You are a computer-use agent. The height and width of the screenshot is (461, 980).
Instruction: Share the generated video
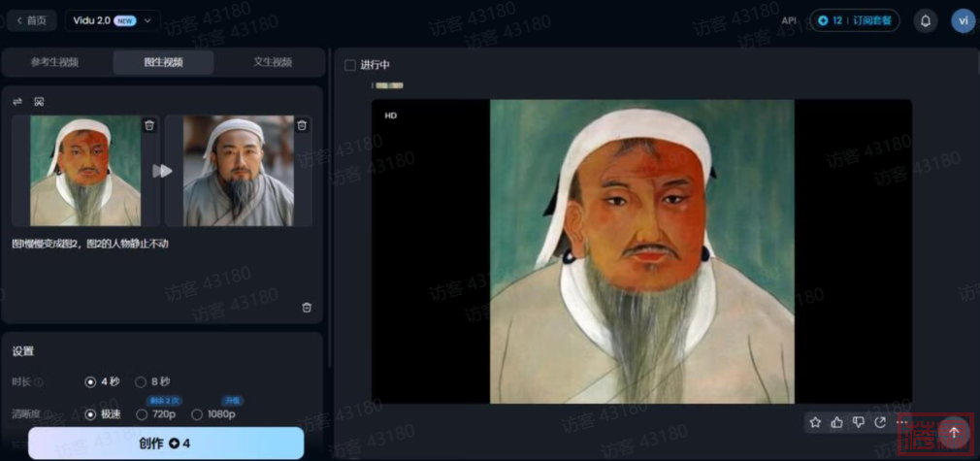[x=880, y=422]
